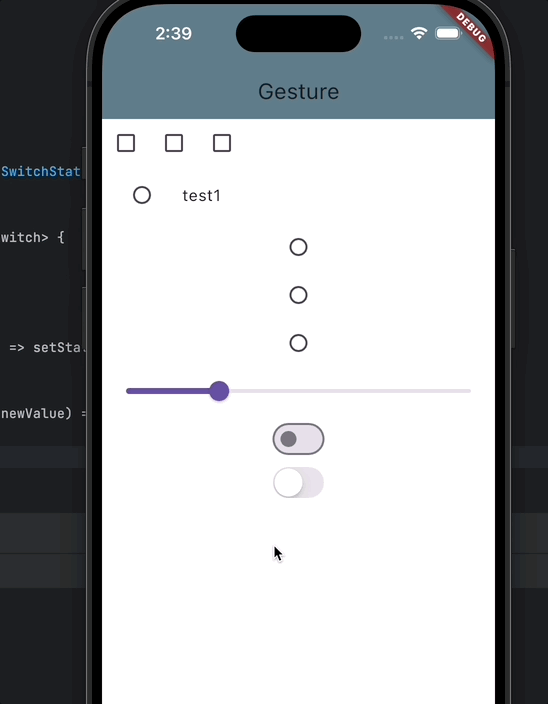
Task: Click the test1 label
Action: pyautogui.click(x=202, y=196)
